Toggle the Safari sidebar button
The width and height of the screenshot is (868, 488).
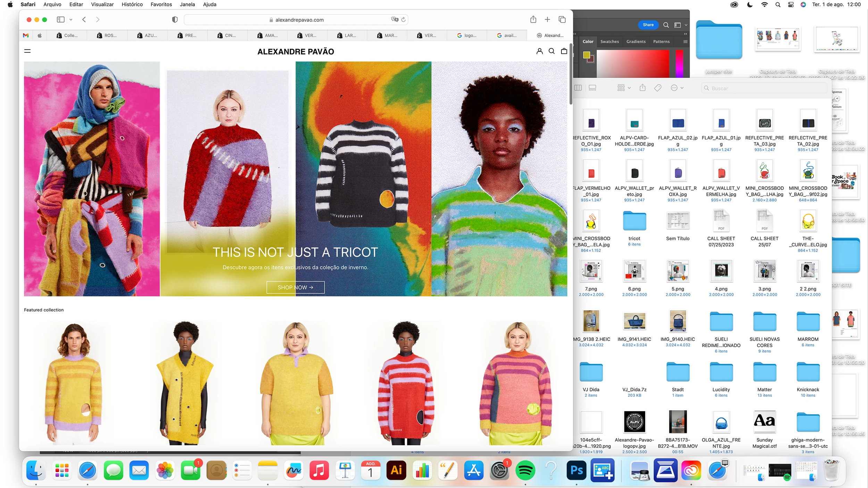coord(60,19)
